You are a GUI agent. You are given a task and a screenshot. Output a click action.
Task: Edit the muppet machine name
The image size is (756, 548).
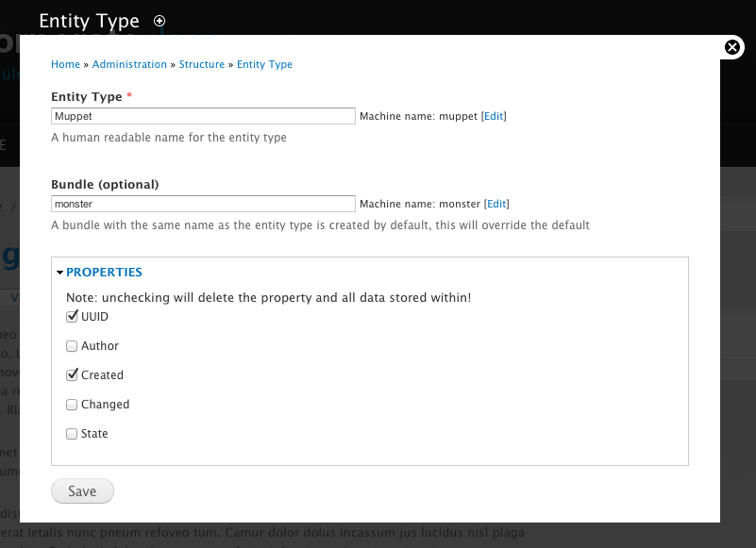tap(494, 116)
